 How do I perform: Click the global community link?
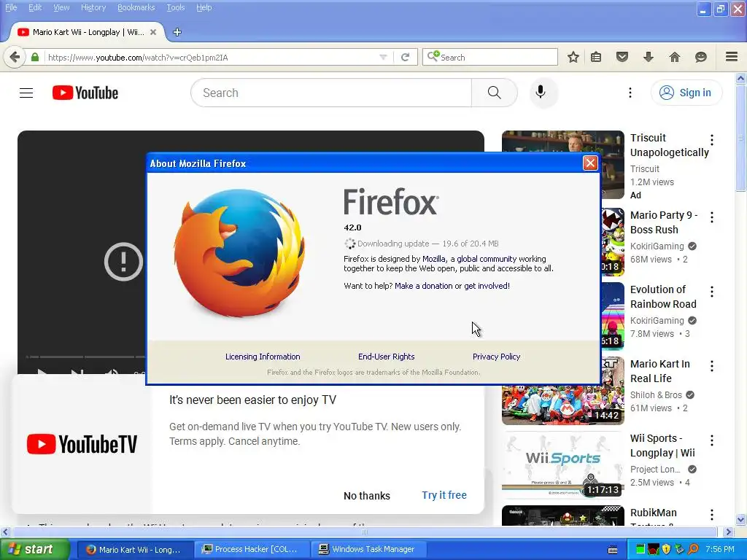[487, 259]
